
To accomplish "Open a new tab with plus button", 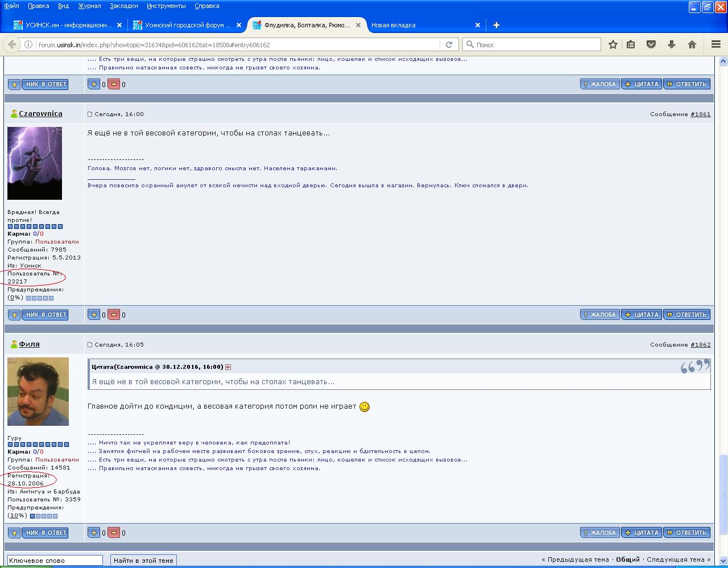I will (x=496, y=25).
